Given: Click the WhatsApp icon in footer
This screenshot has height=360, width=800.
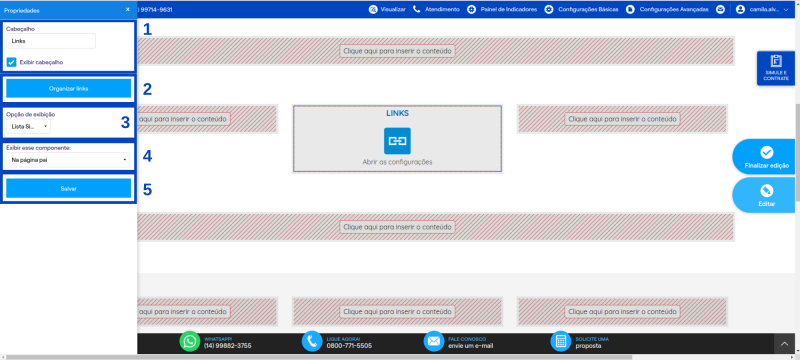Looking at the screenshot, I should [190, 341].
